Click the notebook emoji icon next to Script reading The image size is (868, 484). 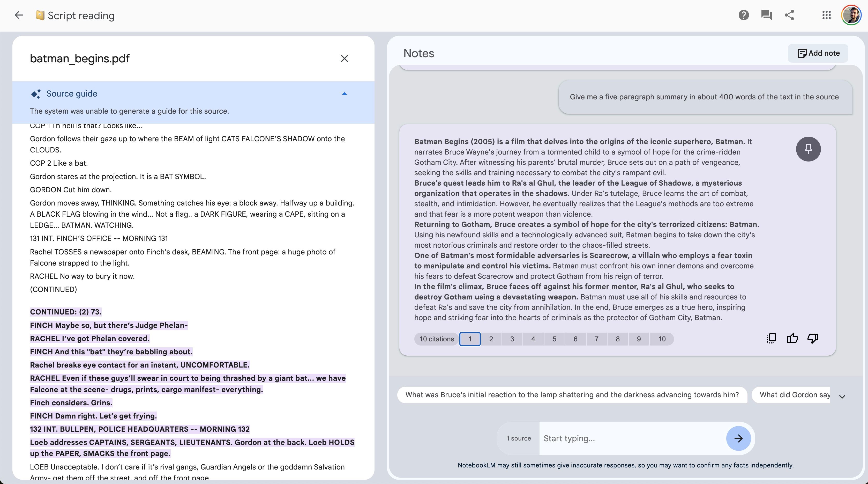tap(40, 16)
